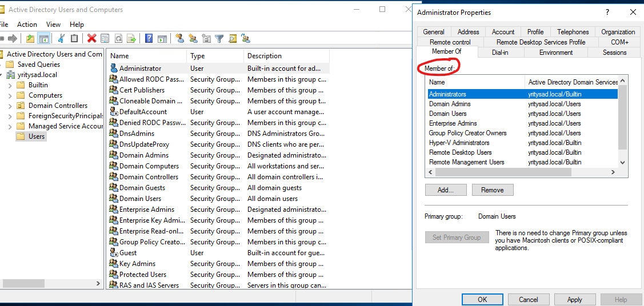The height and width of the screenshot is (306, 644).
Task: Click Member of list horizontal scroll right arrow
Action: (x=613, y=172)
